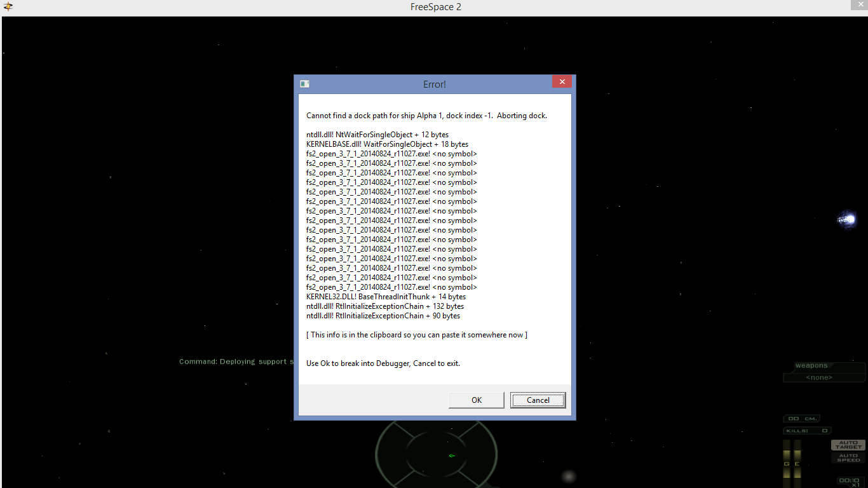Viewport: 868px width, 488px height.
Task: Click the weapons HUD panel header
Action: (812, 366)
